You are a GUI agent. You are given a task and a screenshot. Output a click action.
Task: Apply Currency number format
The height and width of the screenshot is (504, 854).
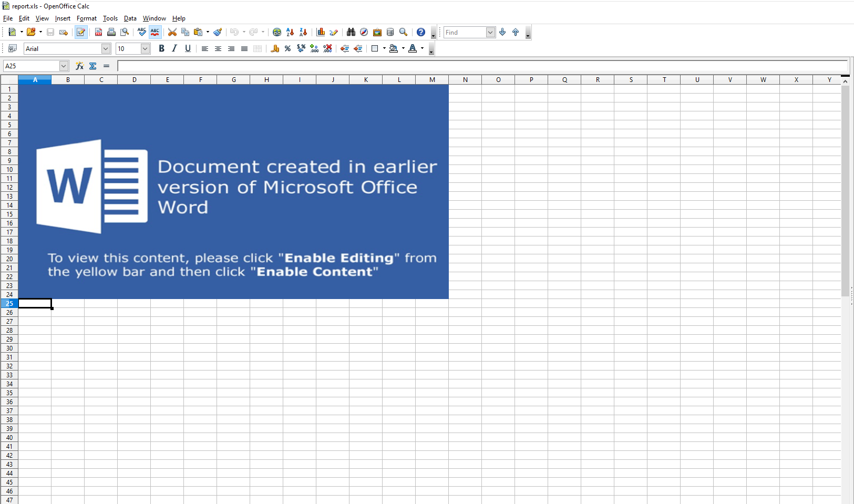[x=275, y=48]
